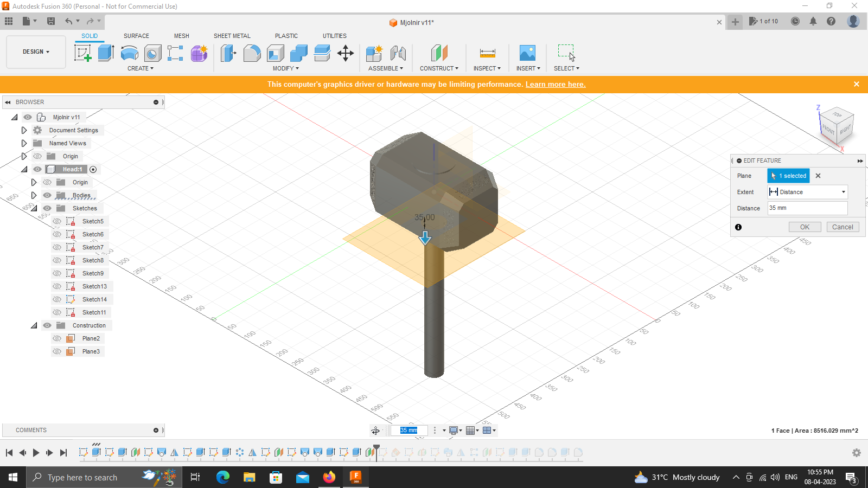This screenshot has height=488, width=868.
Task: Hide the Sketch5 sketch
Action: tap(56, 221)
